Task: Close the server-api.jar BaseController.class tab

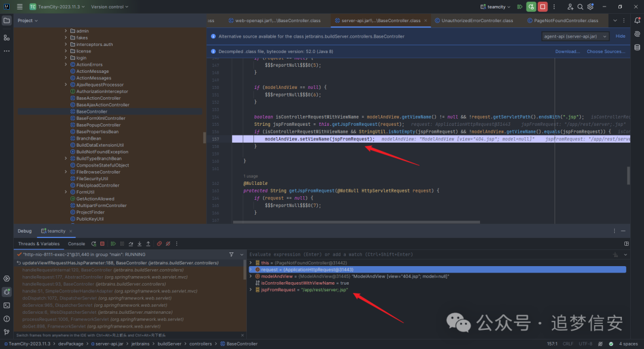Action: [426, 20]
